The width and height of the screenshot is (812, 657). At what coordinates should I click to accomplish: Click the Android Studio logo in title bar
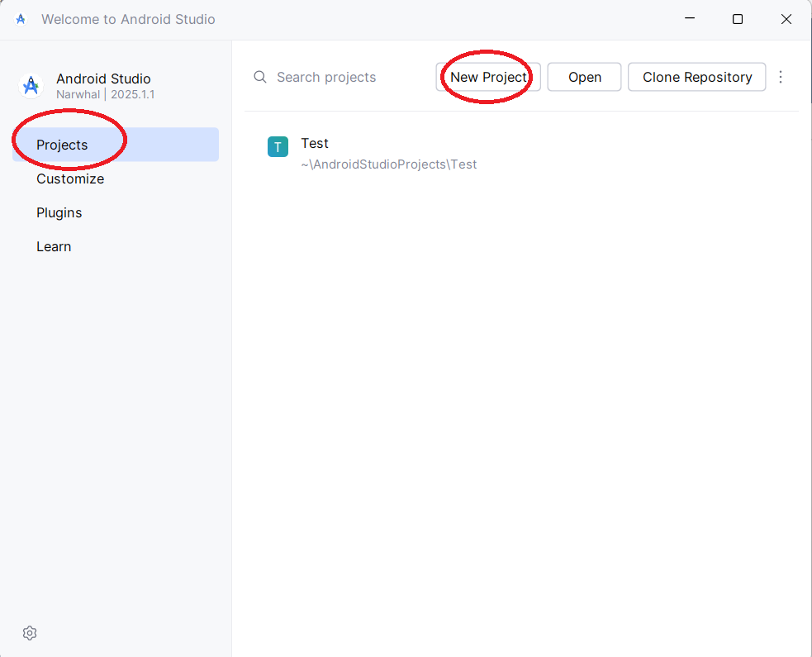(x=21, y=19)
